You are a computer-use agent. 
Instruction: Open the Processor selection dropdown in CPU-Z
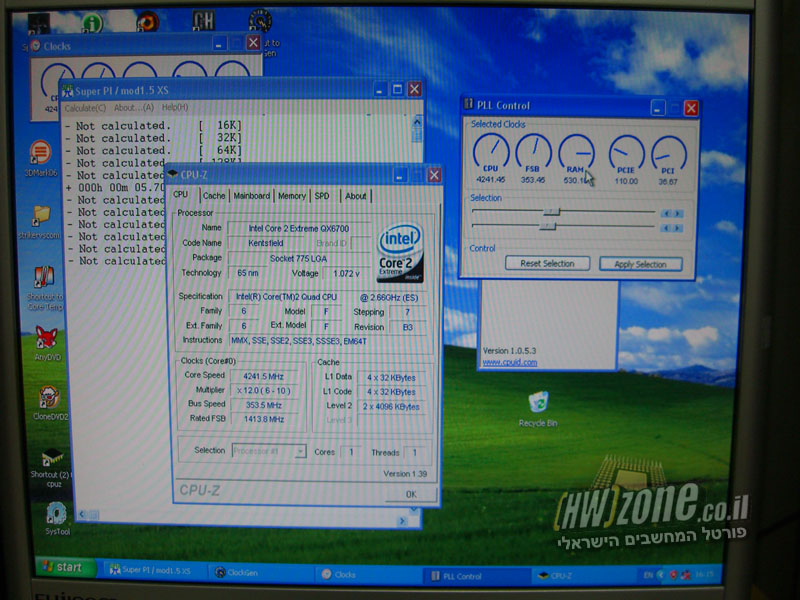click(298, 450)
